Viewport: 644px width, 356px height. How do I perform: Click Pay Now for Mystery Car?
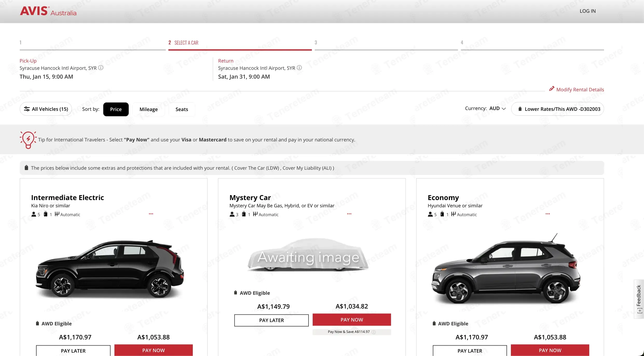[x=352, y=320]
